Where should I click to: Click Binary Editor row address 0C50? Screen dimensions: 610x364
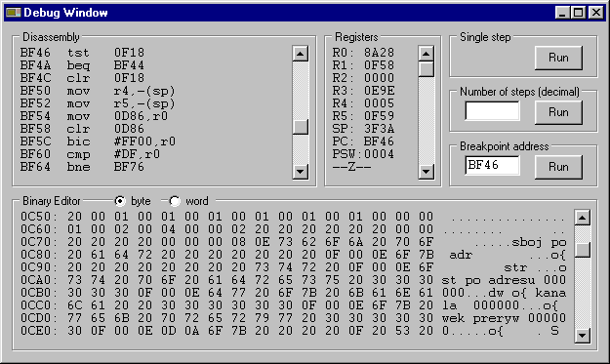click(39, 217)
